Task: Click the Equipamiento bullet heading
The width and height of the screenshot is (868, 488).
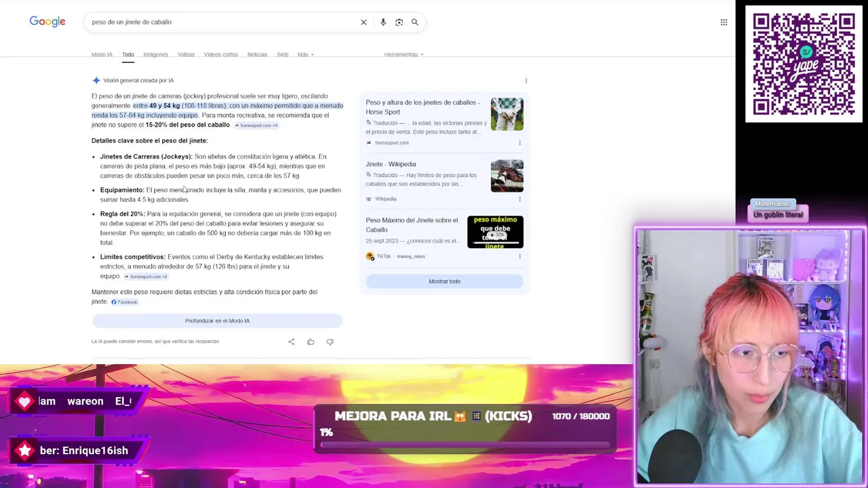Action: coord(122,190)
